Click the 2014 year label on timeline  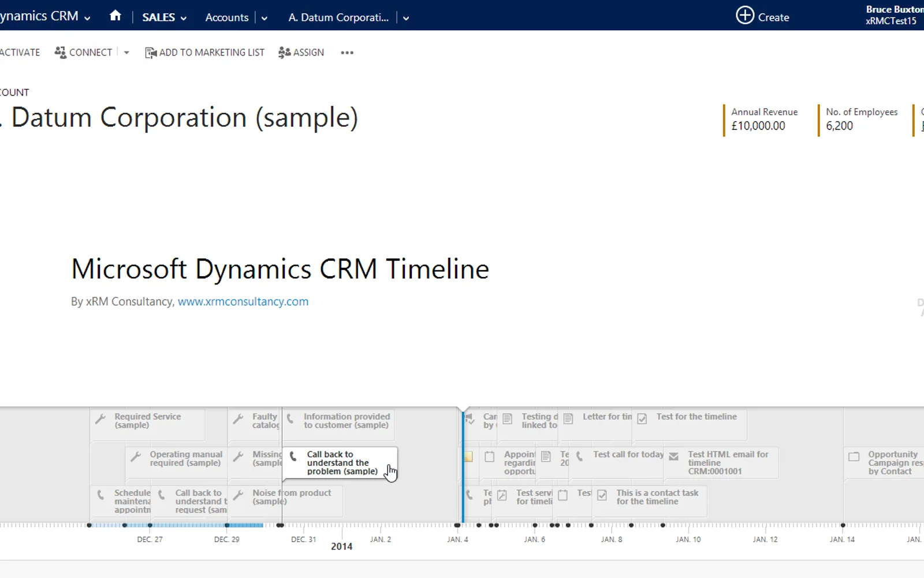click(x=341, y=546)
